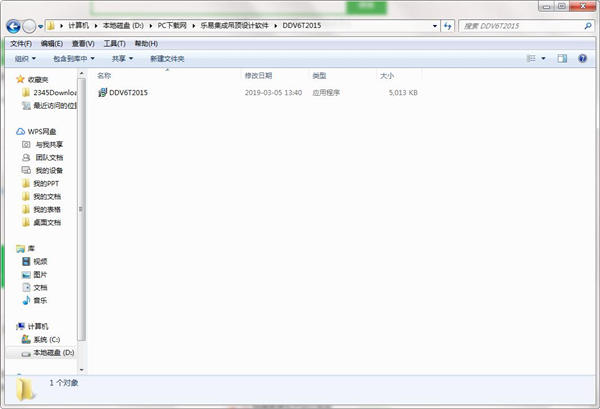
Task: Close the explorer window
Action: [x=583, y=6]
